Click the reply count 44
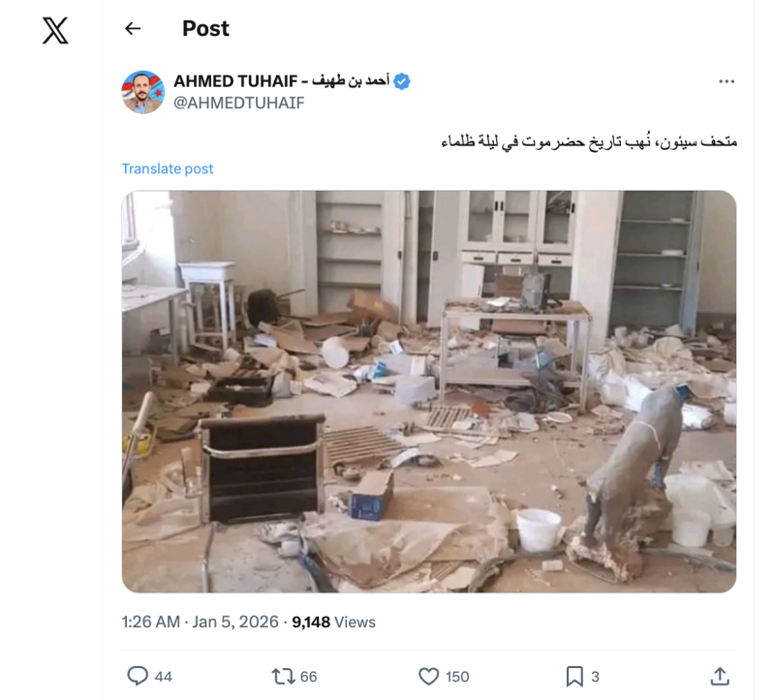This screenshot has width=775, height=700. coord(164,677)
